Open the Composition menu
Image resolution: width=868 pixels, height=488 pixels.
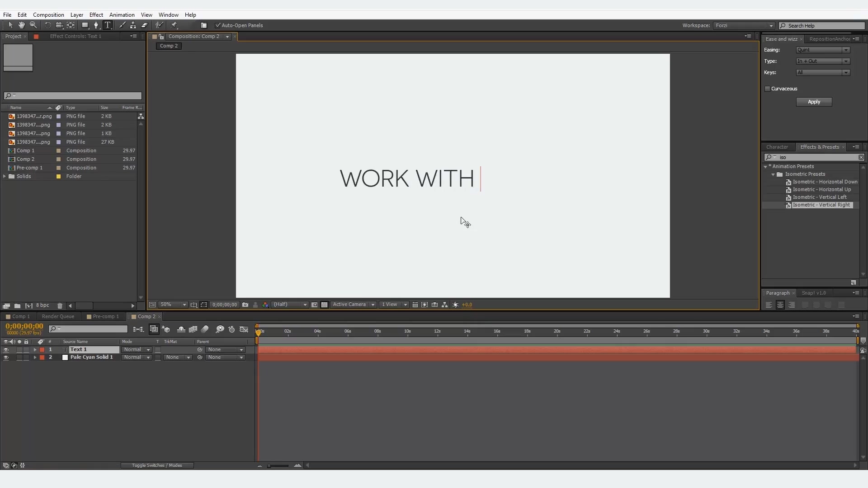coord(48,15)
